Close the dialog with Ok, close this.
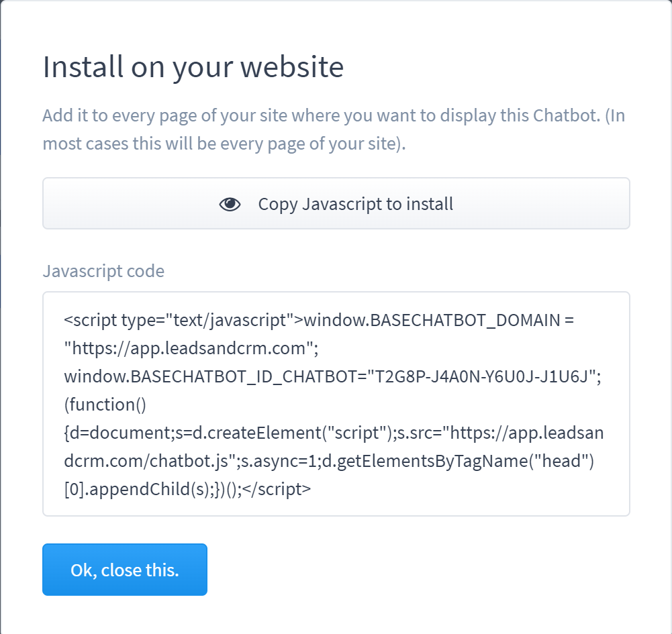The width and height of the screenshot is (672, 634). click(125, 570)
